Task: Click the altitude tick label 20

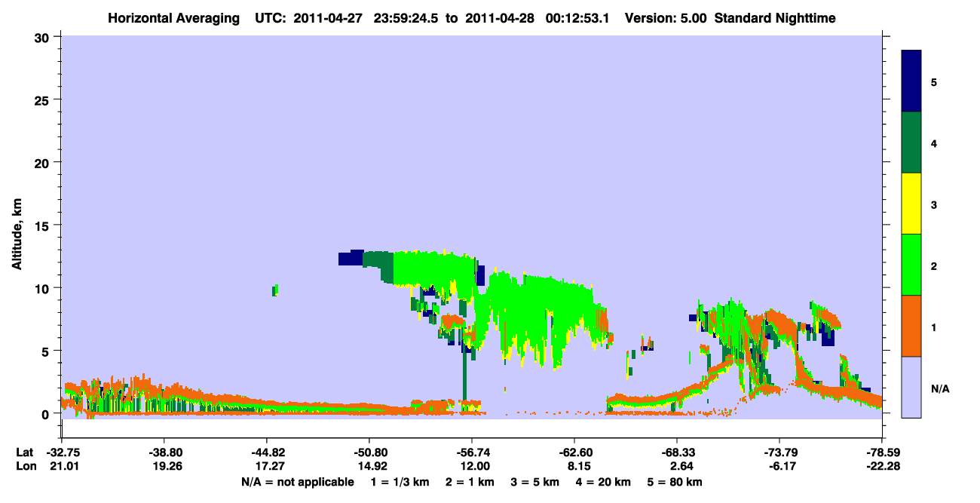Action: (x=42, y=163)
